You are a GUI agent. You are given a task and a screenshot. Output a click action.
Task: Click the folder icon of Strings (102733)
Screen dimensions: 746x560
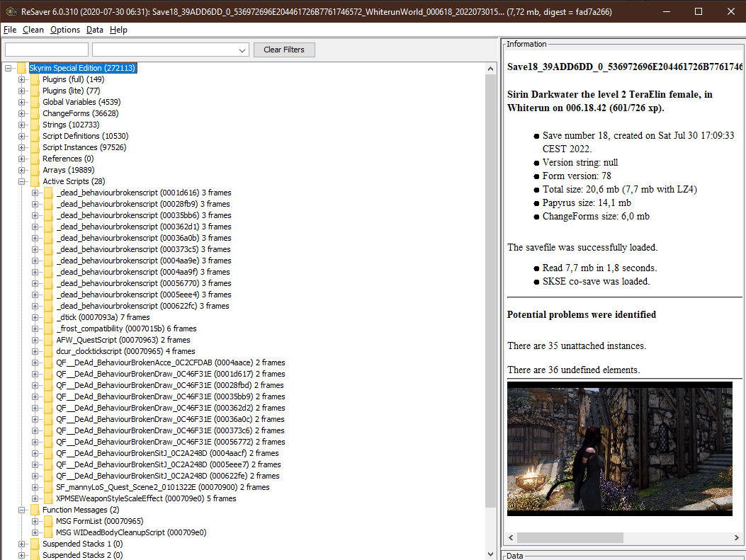tap(35, 125)
